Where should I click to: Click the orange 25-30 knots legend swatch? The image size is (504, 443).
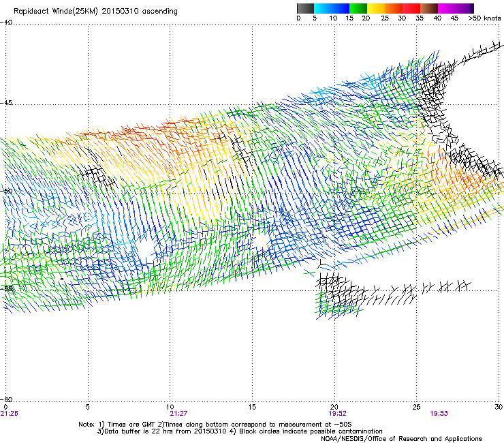pos(394,8)
